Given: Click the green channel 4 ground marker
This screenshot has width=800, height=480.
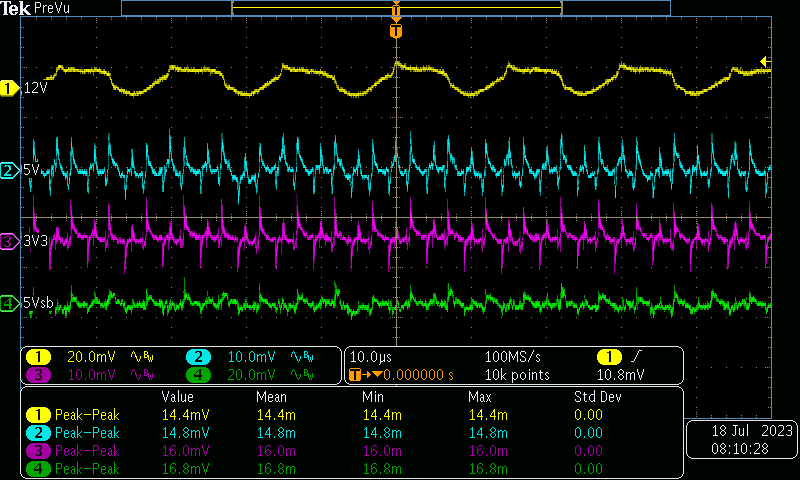Looking at the screenshot, I should pos(10,303).
